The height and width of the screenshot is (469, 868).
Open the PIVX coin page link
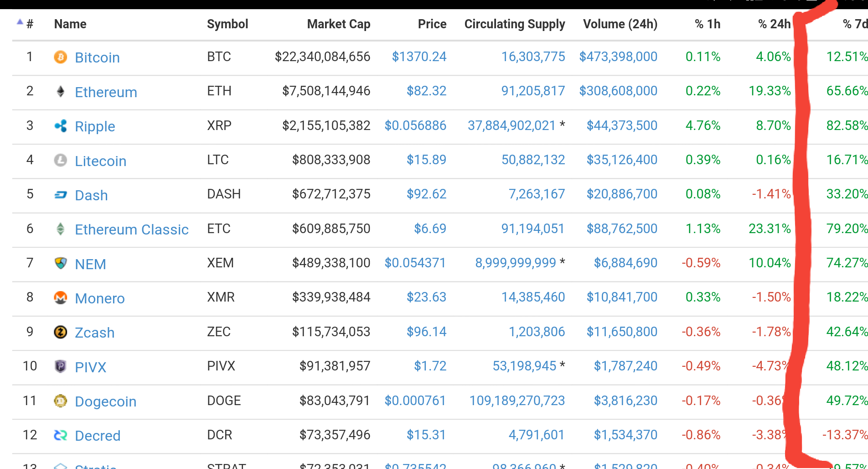click(x=90, y=367)
